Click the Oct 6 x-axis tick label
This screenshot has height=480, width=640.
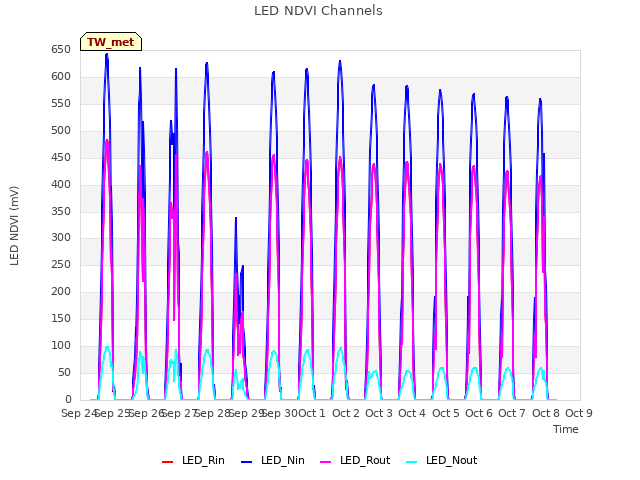tap(479, 413)
